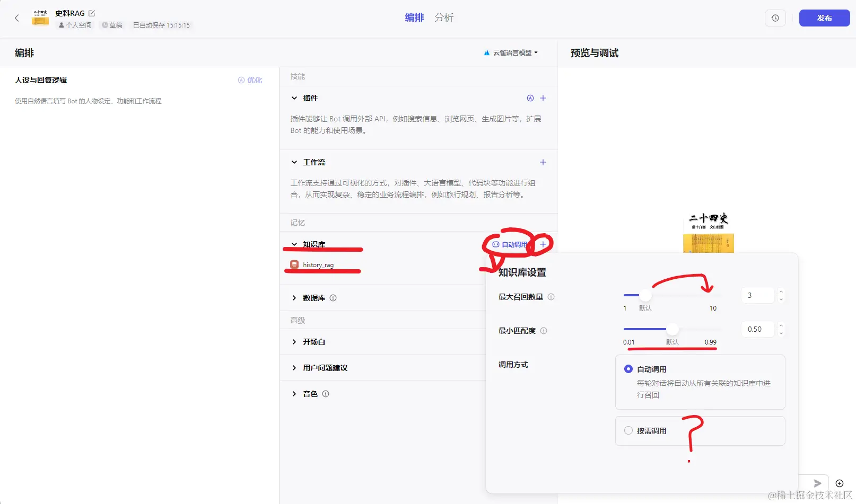This screenshot has width=856, height=504.
Task: Click the 已自动保存 15:15:15 status text
Action: [161, 25]
